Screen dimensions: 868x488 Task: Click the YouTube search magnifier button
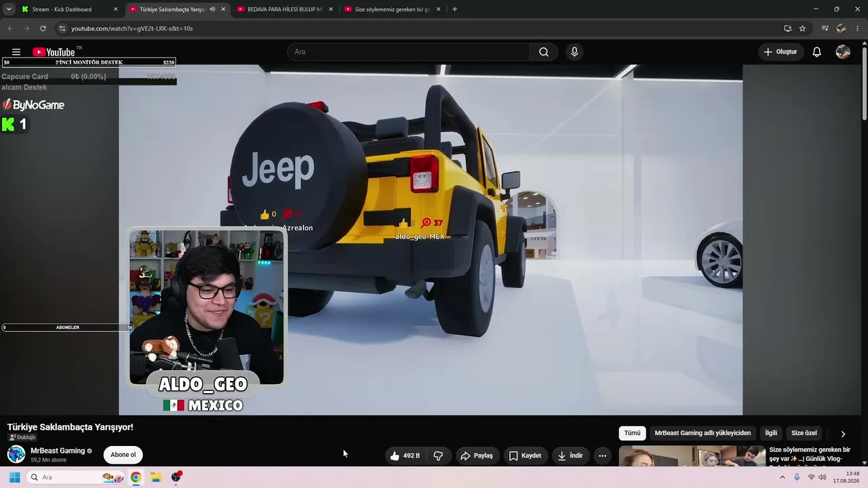[544, 52]
